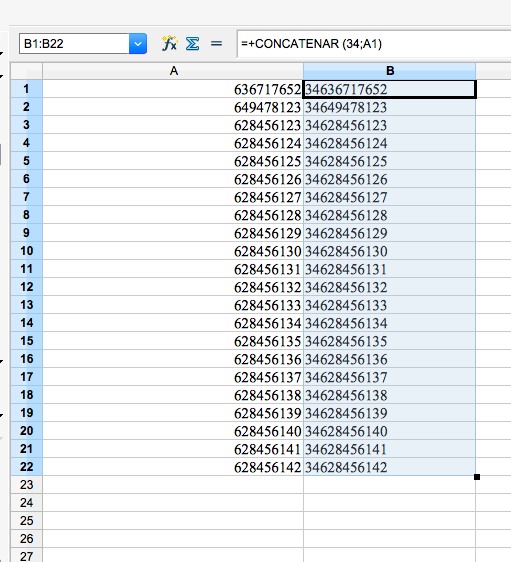
Task: Click the Function equals sign icon
Action: pyautogui.click(x=216, y=44)
